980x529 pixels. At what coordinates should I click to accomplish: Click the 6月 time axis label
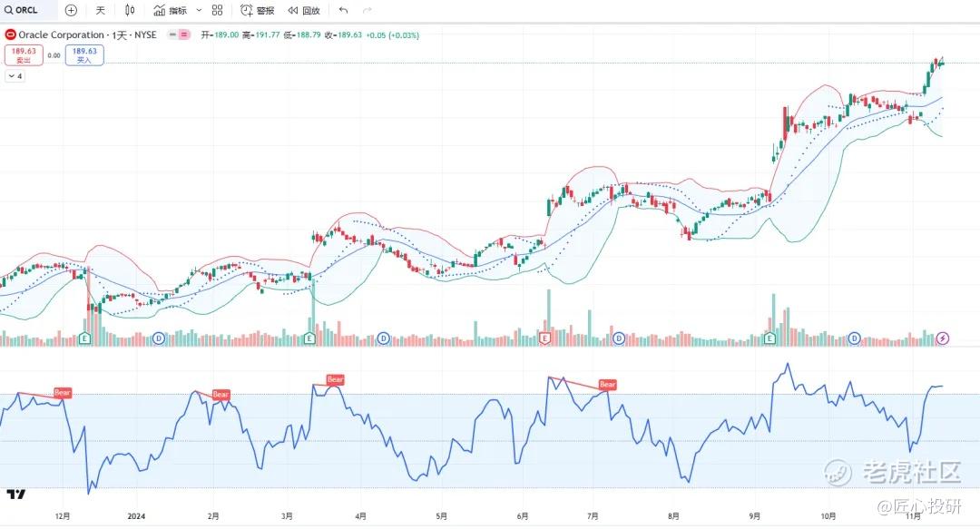[523, 516]
